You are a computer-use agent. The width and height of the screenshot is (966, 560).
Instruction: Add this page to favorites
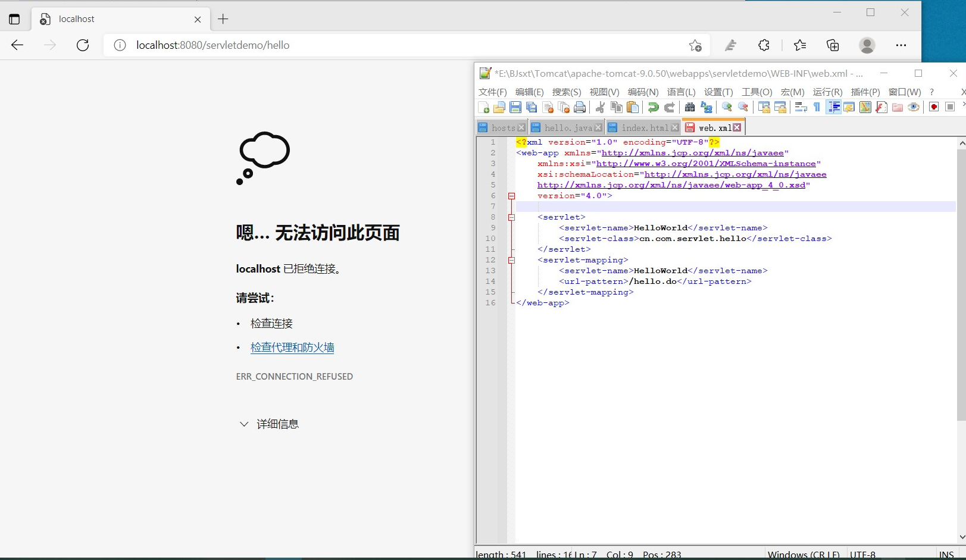tap(695, 45)
